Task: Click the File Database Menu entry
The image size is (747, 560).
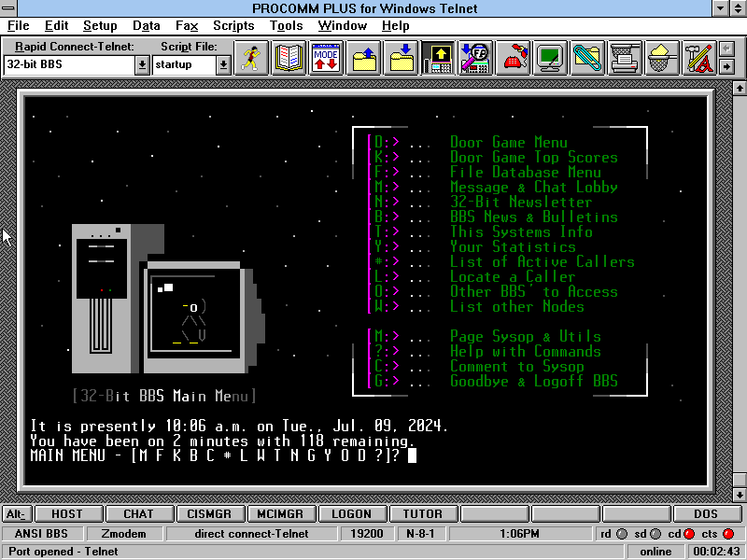Action: [526, 172]
